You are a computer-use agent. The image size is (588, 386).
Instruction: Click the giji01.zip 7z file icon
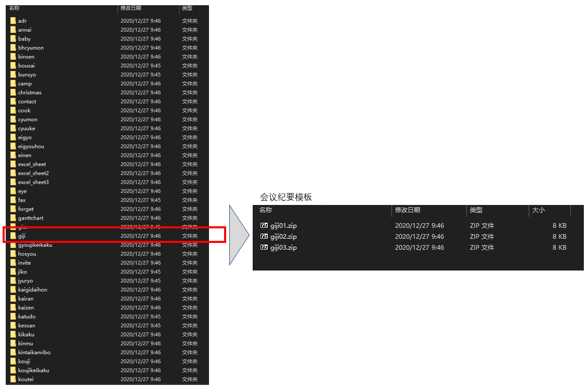pyautogui.click(x=264, y=225)
